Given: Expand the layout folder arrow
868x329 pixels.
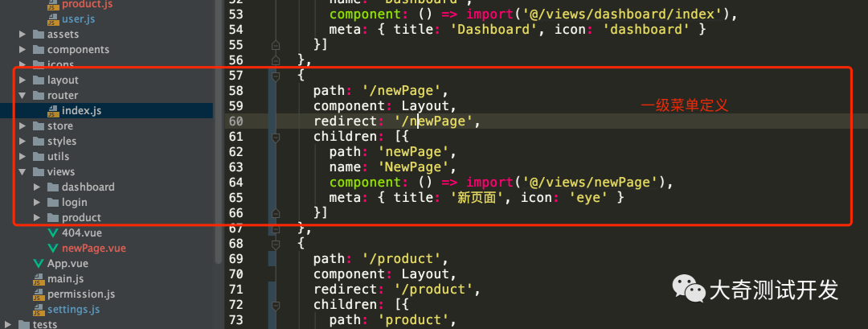Looking at the screenshot, I should click(23, 80).
